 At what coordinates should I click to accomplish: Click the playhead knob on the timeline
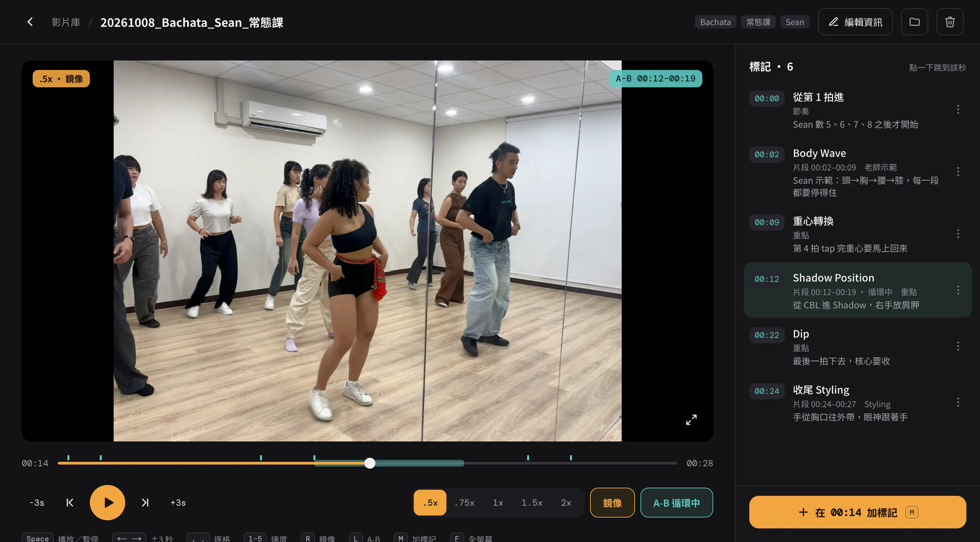(x=370, y=463)
